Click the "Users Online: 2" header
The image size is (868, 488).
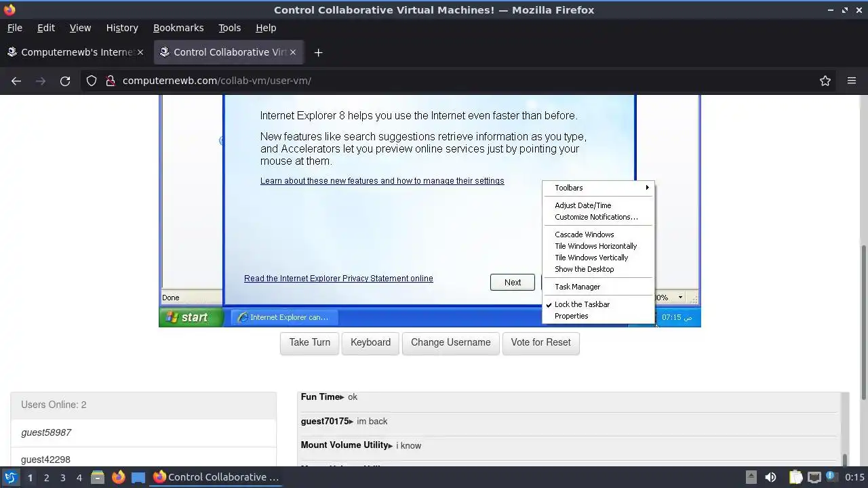coord(143,405)
